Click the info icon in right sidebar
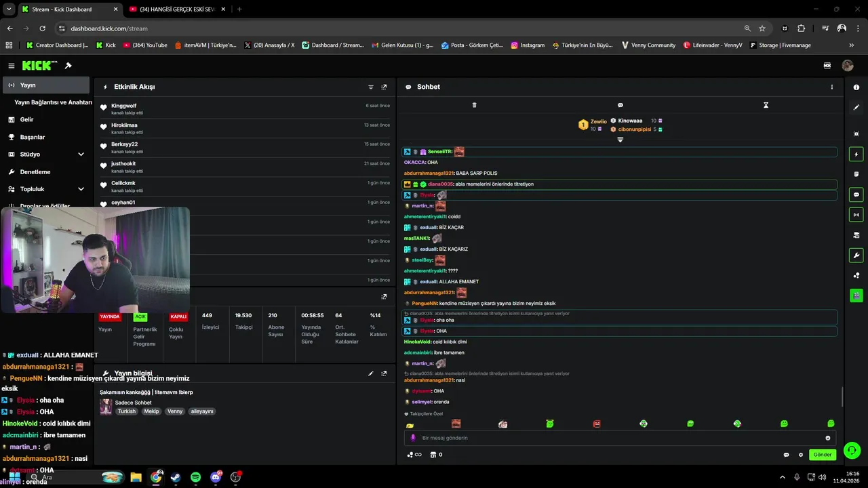 tap(856, 87)
